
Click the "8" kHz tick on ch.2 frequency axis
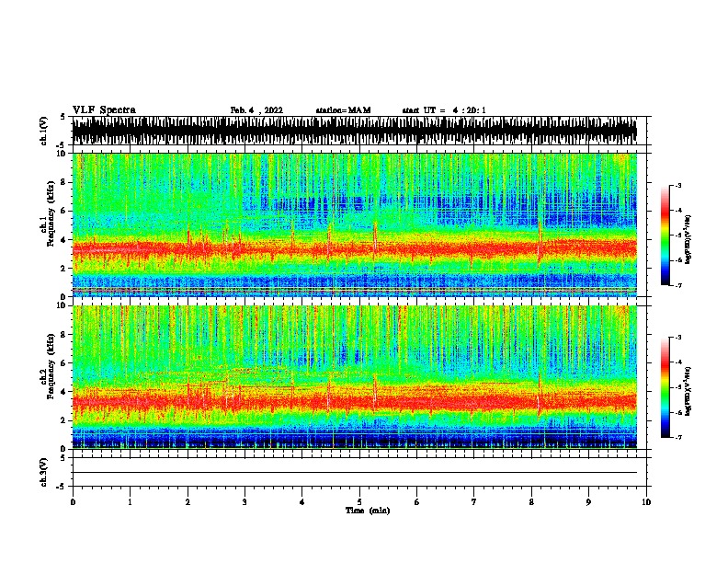pyautogui.click(x=65, y=335)
